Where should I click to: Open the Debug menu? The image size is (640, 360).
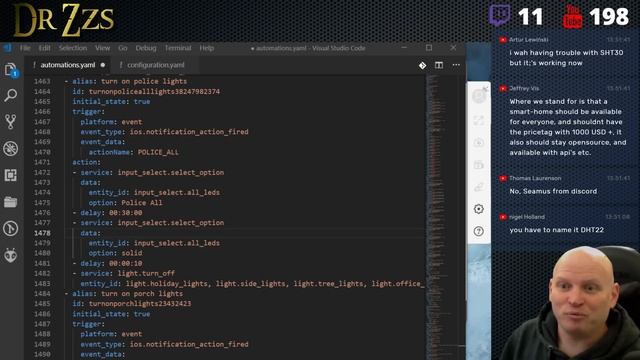pyautogui.click(x=146, y=48)
